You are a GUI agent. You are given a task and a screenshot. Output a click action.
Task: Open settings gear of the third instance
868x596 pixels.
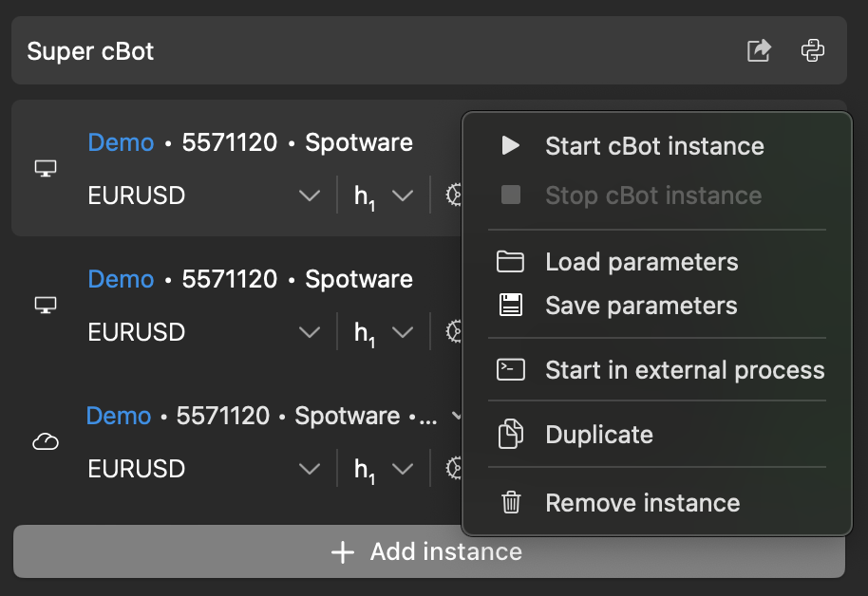click(454, 469)
